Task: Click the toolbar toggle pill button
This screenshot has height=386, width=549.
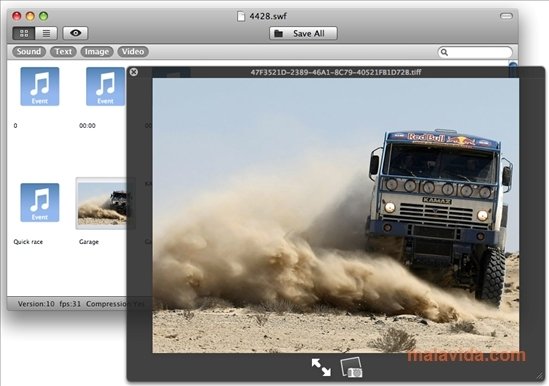Action: point(506,16)
